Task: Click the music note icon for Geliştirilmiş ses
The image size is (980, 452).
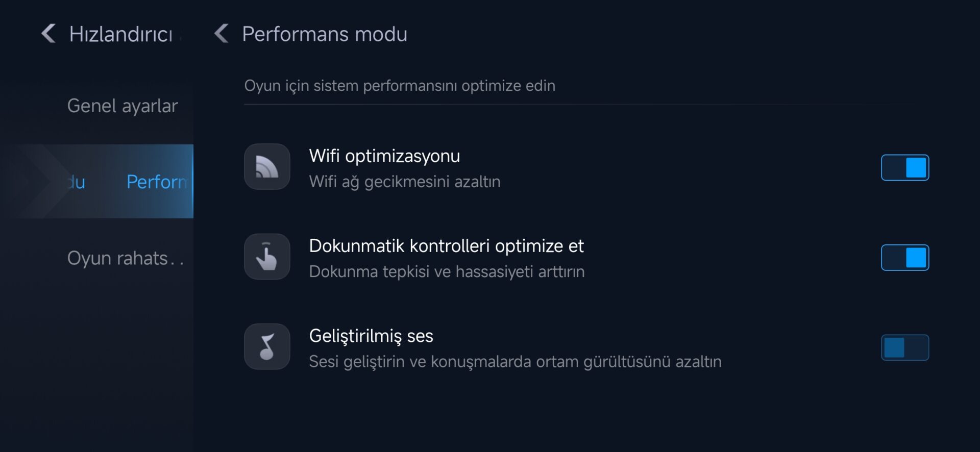Action: pos(267,347)
